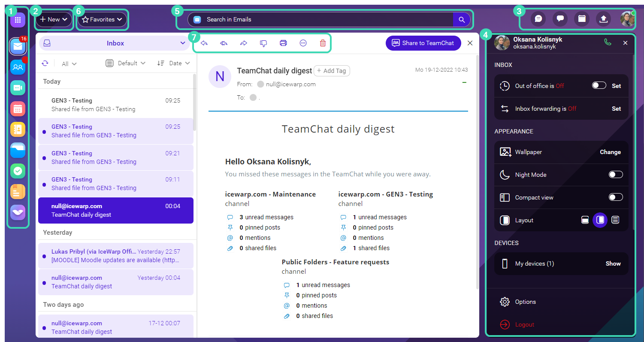Select the 00:04 null@icewarp.com digest email
Viewport: 644px width, 342px height.
tap(116, 210)
